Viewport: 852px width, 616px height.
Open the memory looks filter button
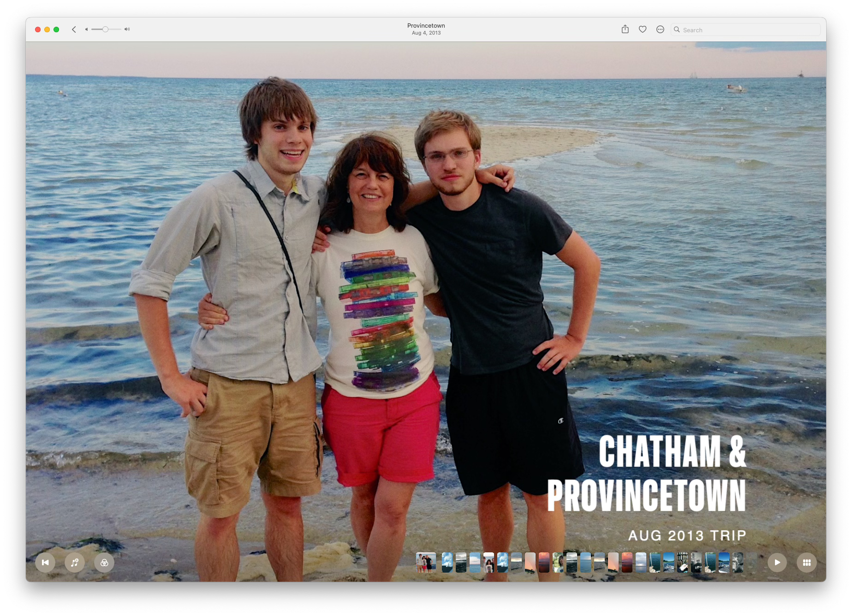click(104, 563)
